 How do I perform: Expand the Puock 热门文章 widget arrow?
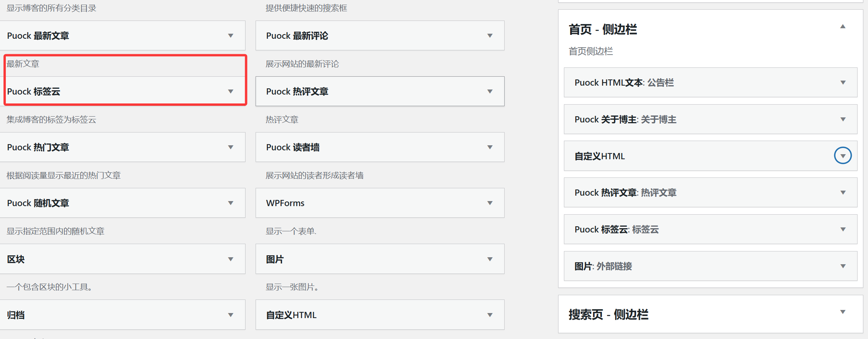click(231, 147)
